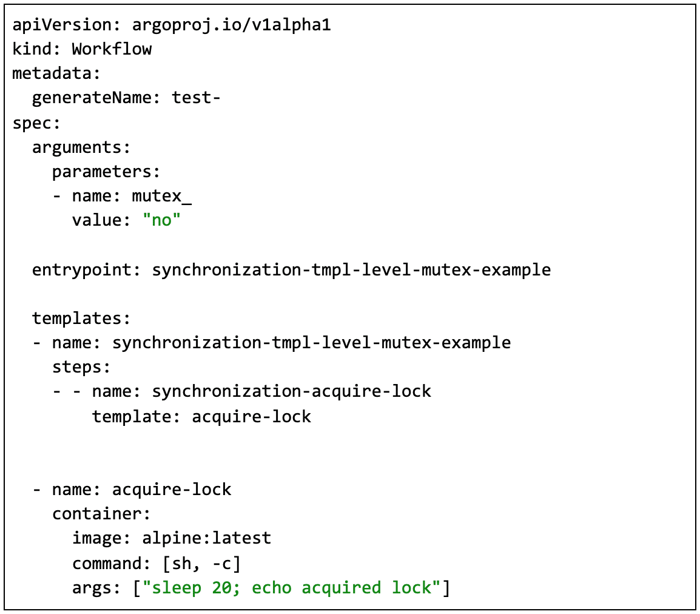The width and height of the screenshot is (700, 614).
Task: Click the step name synchronization-acquire-lock
Action: tap(291, 391)
